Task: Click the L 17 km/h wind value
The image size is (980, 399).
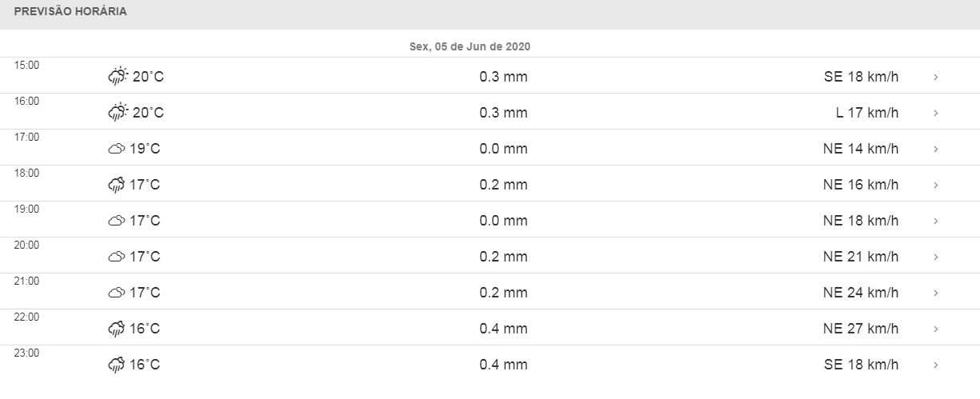Action: tap(867, 113)
